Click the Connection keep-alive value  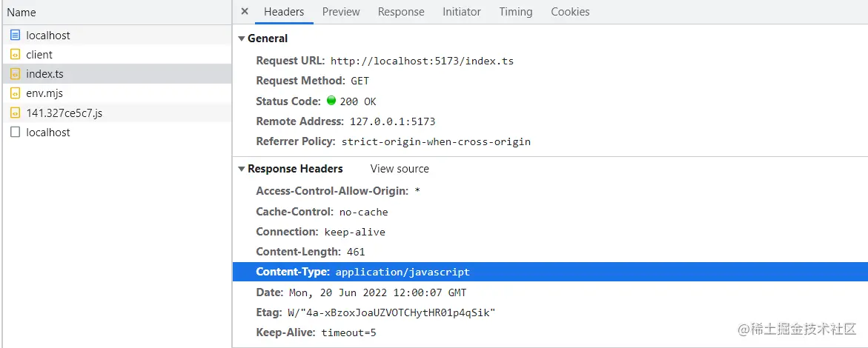pos(355,232)
